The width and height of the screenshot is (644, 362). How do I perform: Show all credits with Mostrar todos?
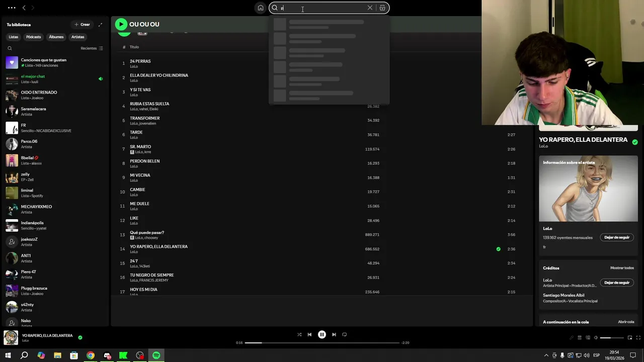622,268
